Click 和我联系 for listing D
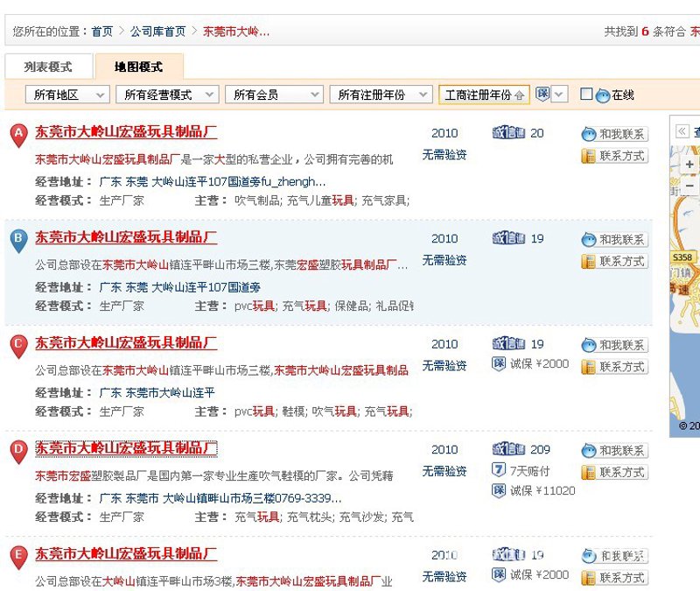 615,450
